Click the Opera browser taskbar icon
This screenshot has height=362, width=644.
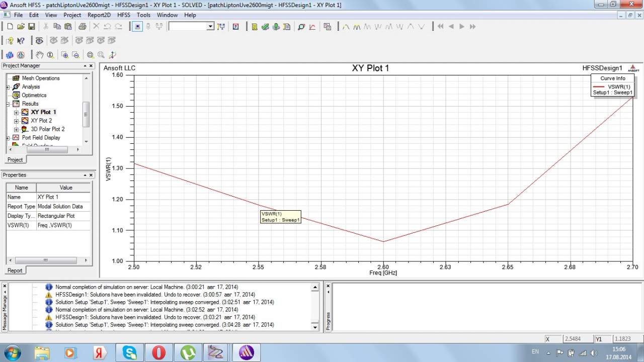[158, 352]
